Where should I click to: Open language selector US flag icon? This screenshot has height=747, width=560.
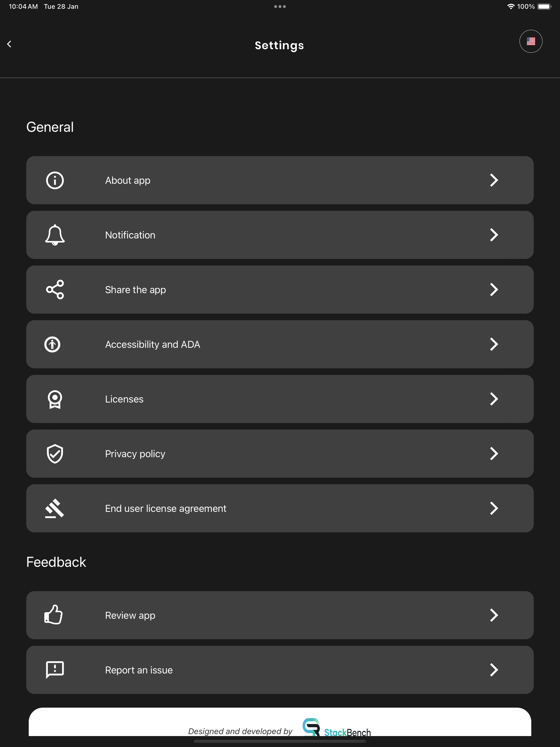[x=531, y=41]
